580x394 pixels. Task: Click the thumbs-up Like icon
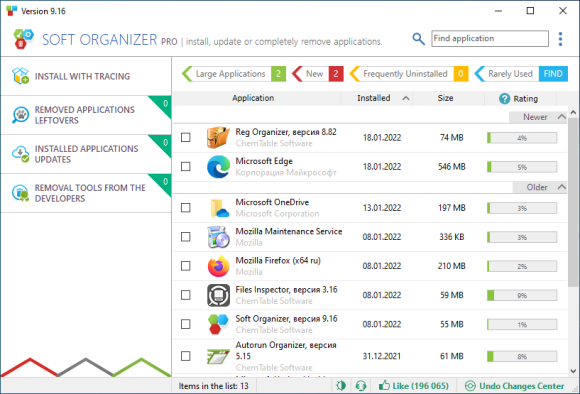click(x=384, y=385)
